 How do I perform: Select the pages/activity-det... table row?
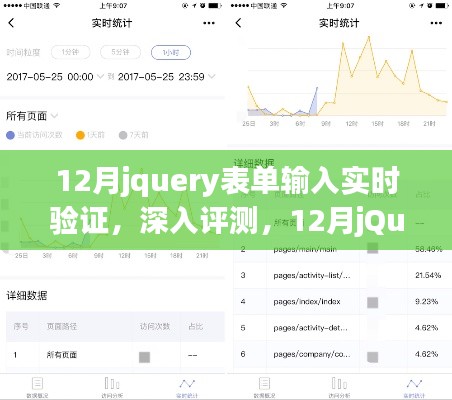point(342,328)
